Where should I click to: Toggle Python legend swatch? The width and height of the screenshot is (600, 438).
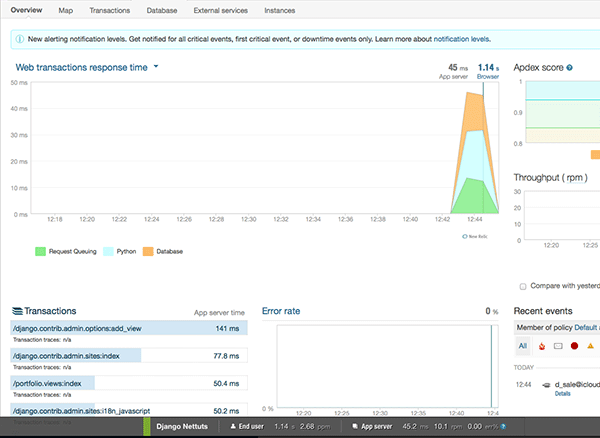pyautogui.click(x=108, y=251)
